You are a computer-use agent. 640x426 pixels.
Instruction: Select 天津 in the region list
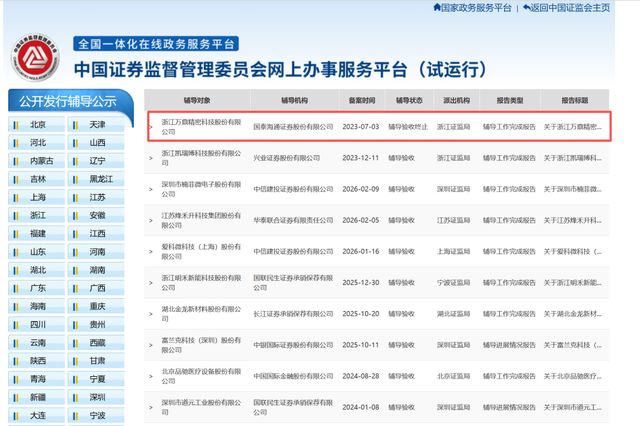click(x=96, y=124)
